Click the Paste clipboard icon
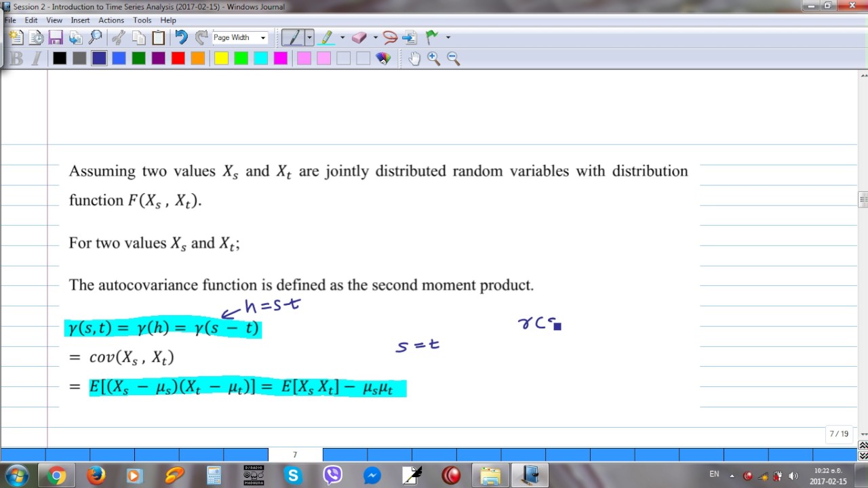 159,38
